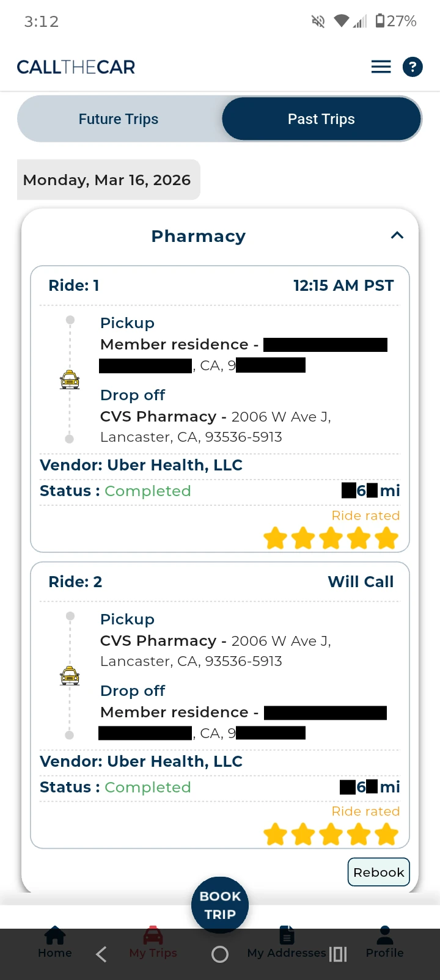440x980 pixels.
Task: Tap the CallTheCar logo
Action: (76, 67)
